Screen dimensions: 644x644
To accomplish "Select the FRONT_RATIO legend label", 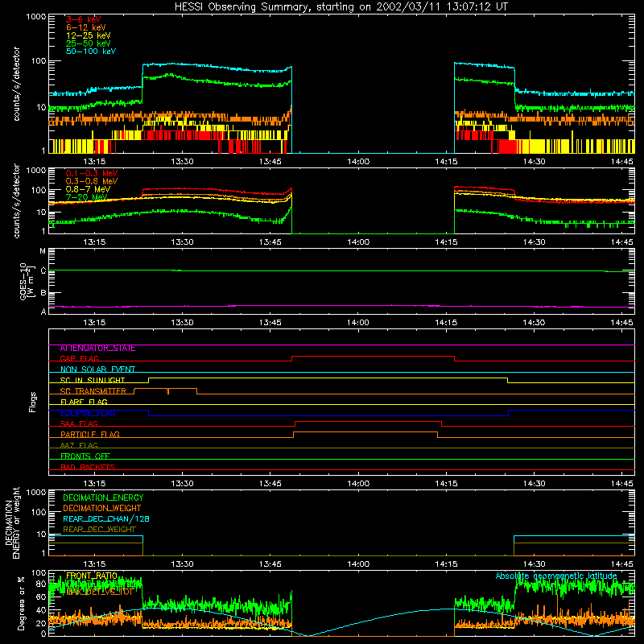I will pyautogui.click(x=92, y=576).
